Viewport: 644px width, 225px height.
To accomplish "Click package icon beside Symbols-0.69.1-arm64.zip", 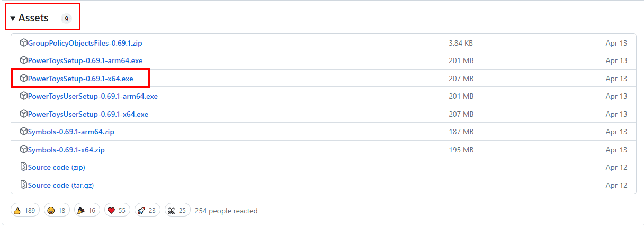I will 23,132.
